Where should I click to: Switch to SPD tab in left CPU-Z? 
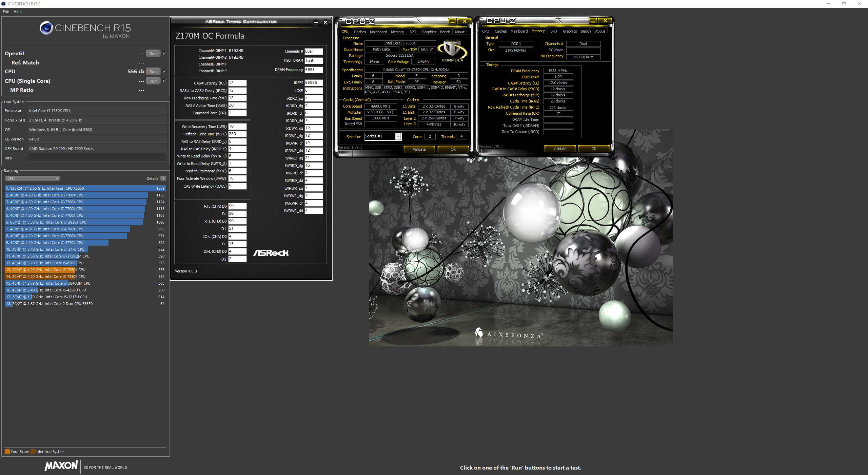click(413, 32)
